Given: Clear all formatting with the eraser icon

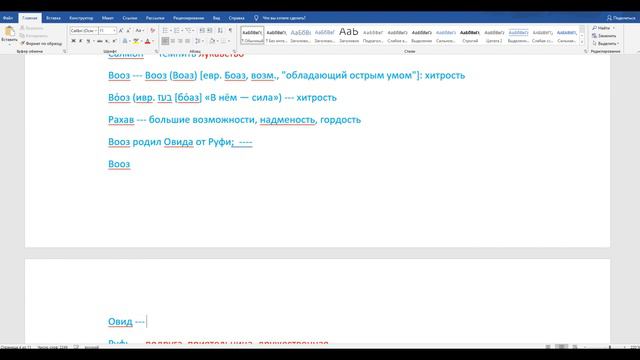Looking at the screenshot, I should pos(152,31).
